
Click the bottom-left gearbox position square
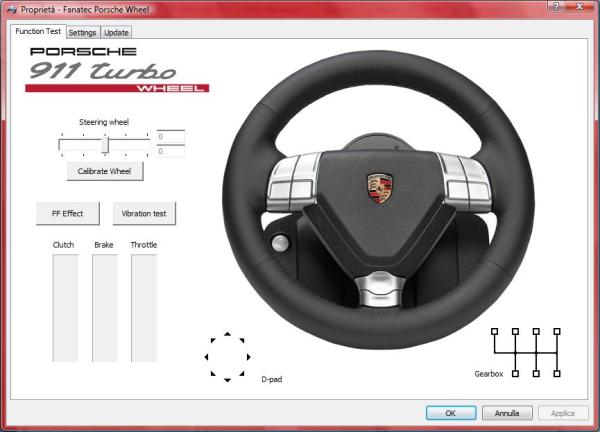point(515,373)
